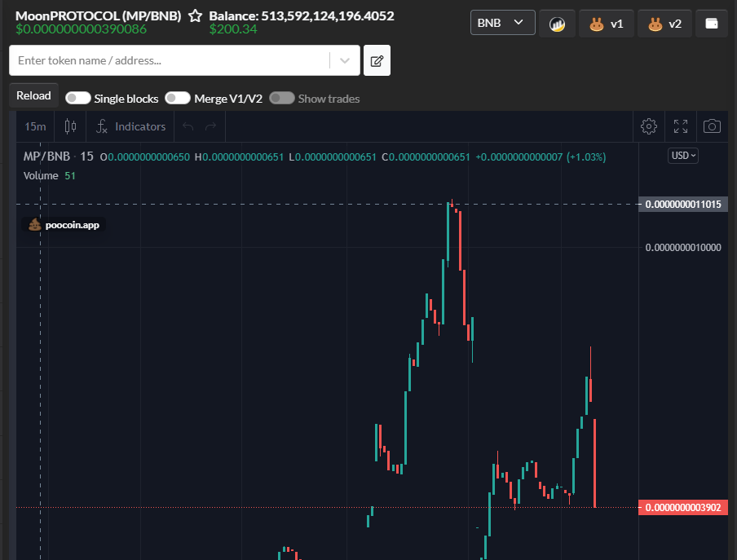Toggle Single blocks switch
The height and width of the screenshot is (560, 737).
pyautogui.click(x=78, y=98)
